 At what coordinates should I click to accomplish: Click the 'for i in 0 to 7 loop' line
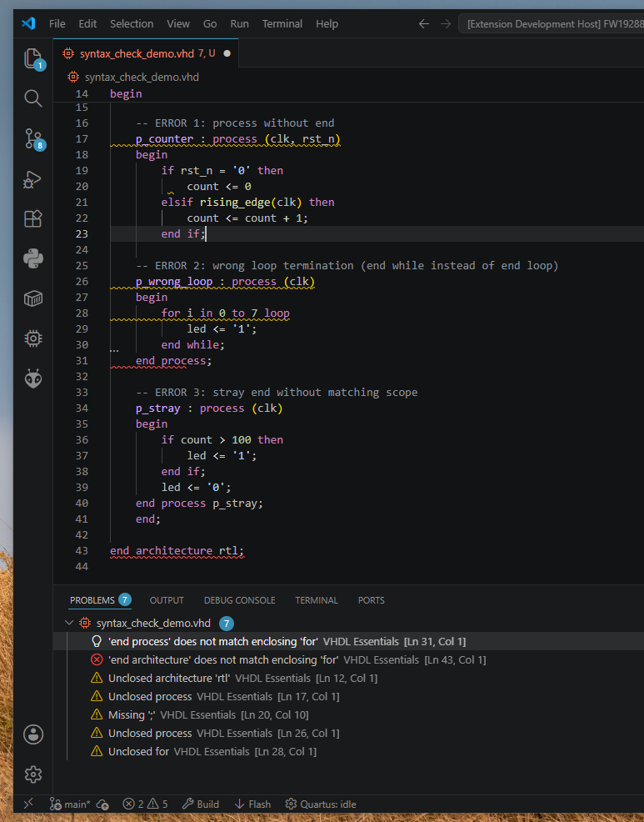click(x=225, y=313)
